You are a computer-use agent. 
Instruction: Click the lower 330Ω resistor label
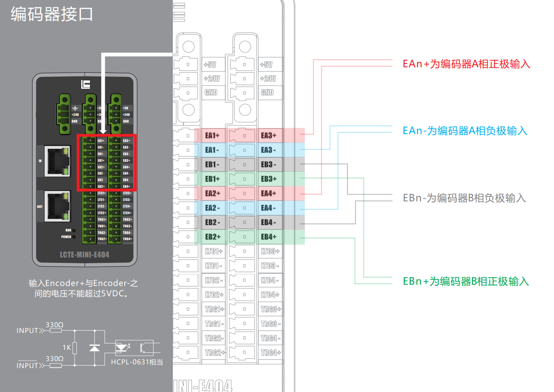pos(54,359)
